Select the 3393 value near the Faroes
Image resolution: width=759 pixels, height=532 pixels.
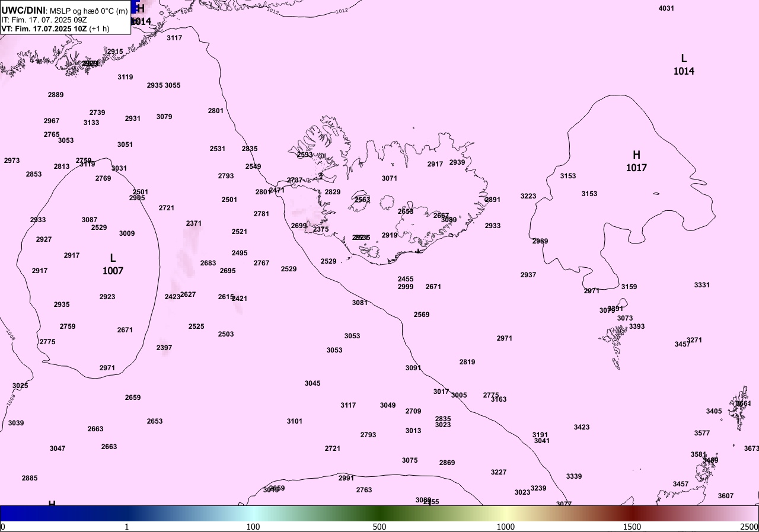click(x=637, y=326)
